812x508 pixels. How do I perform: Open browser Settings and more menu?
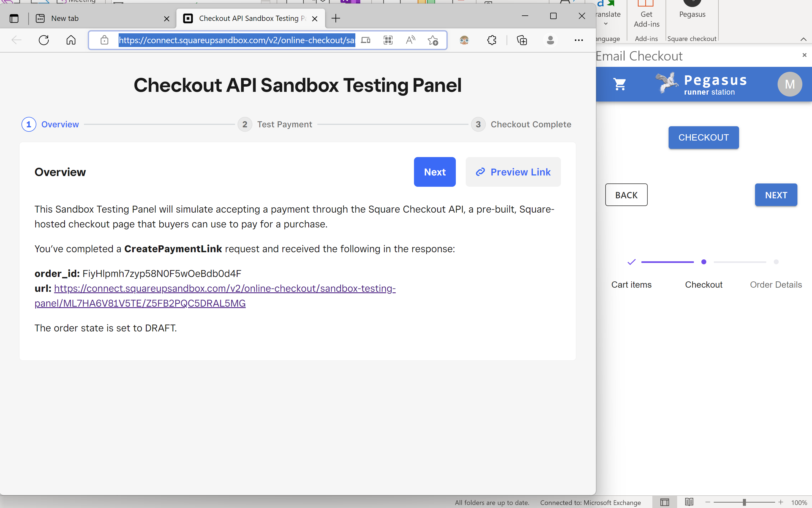(578, 40)
